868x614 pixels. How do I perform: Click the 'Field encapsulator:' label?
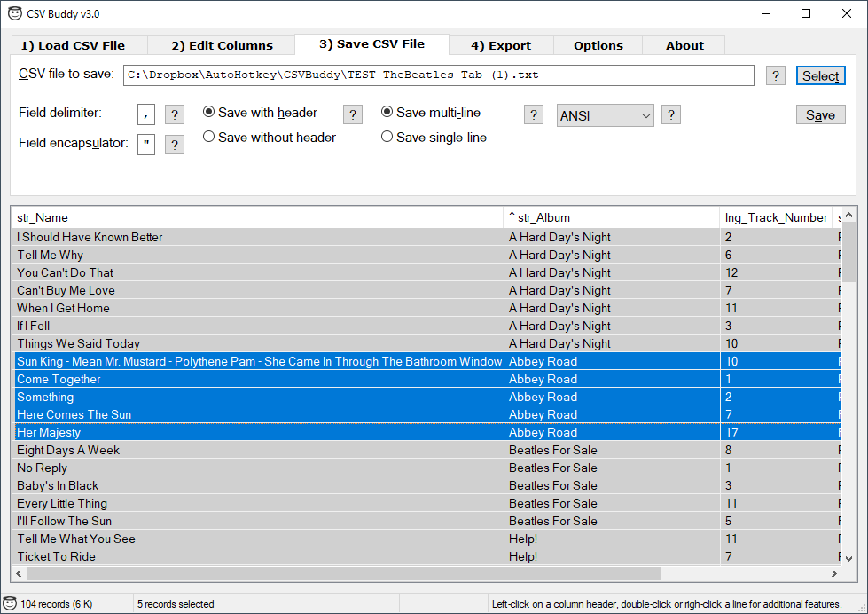click(x=74, y=143)
